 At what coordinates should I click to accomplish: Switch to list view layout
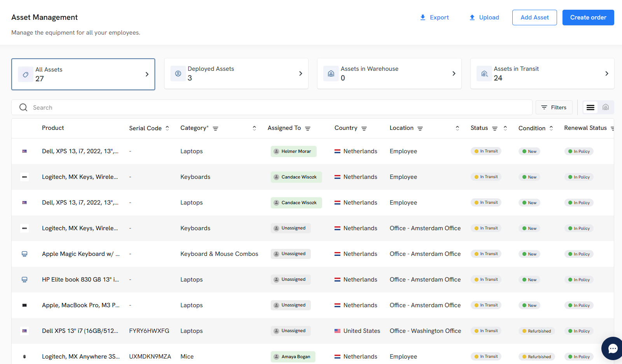pyautogui.click(x=590, y=107)
